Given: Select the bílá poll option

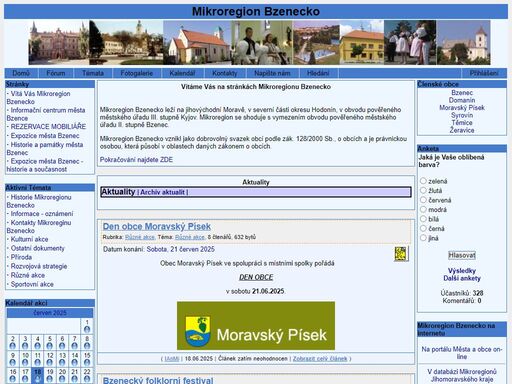Looking at the screenshot, I should 423,219.
